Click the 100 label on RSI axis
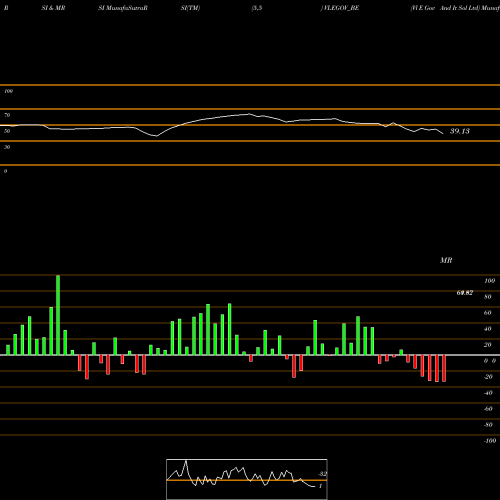The width and height of the screenshot is (500, 500). coord(8,91)
